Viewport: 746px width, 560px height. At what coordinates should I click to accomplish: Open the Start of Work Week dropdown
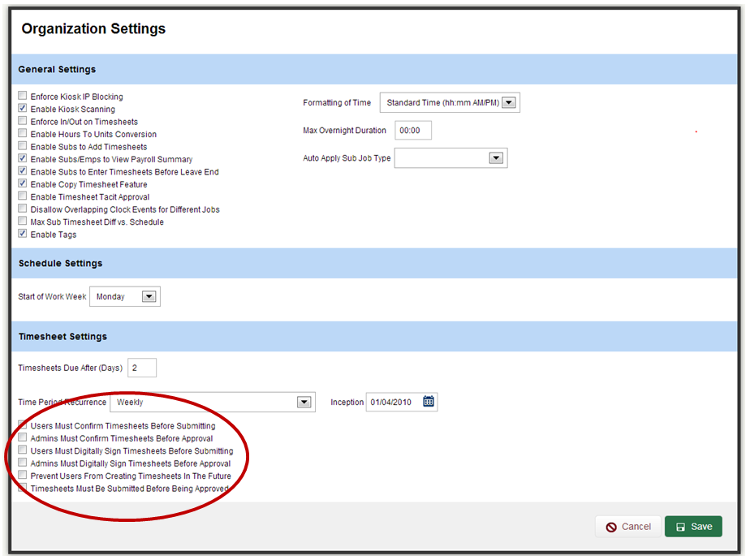[x=125, y=296]
